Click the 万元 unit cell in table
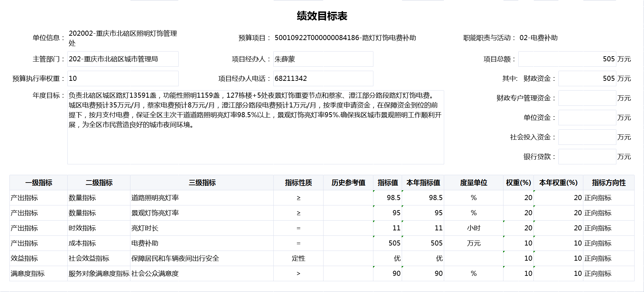This screenshot has width=644, height=292. pos(473,243)
